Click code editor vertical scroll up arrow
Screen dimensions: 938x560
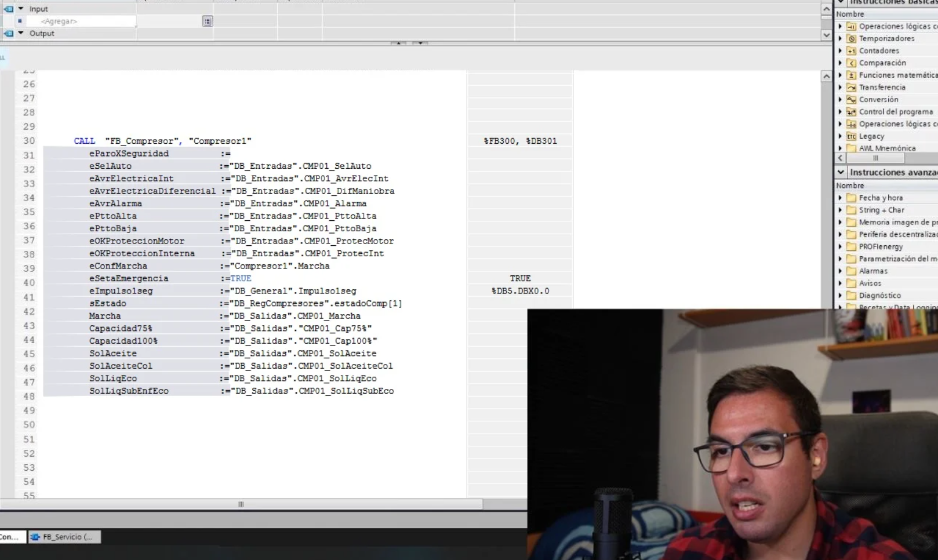(x=826, y=76)
